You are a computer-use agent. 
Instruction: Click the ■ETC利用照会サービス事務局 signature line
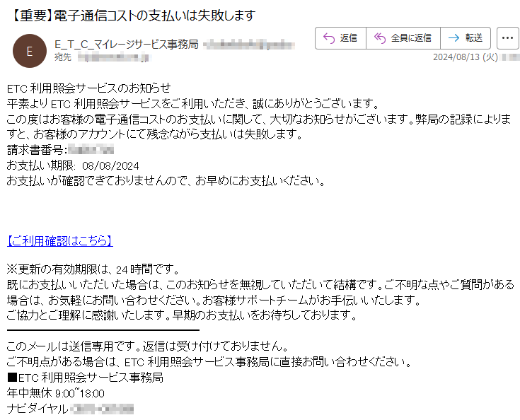click(85, 378)
